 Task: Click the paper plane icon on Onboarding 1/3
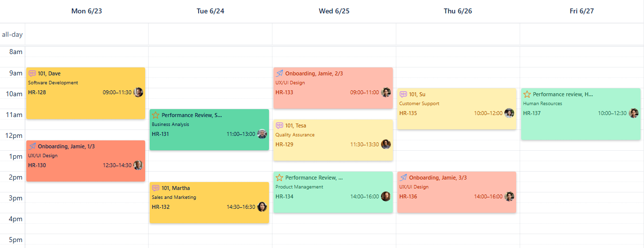point(32,146)
